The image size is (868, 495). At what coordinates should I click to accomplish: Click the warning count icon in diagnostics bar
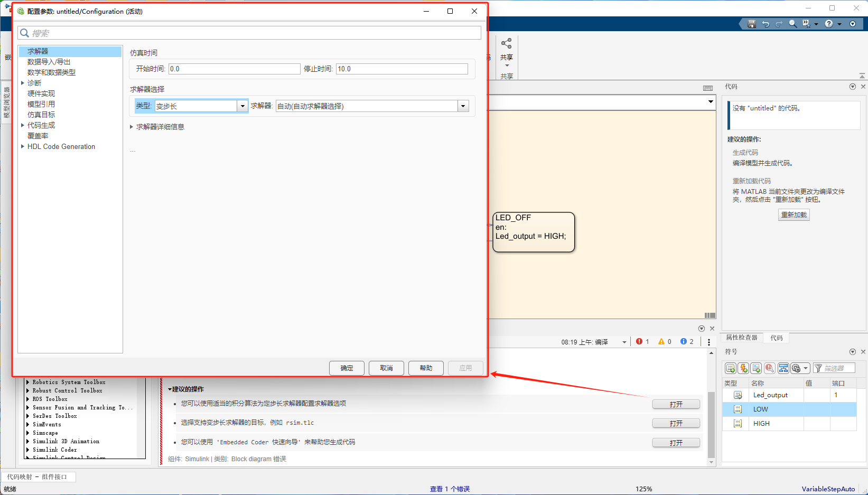661,342
